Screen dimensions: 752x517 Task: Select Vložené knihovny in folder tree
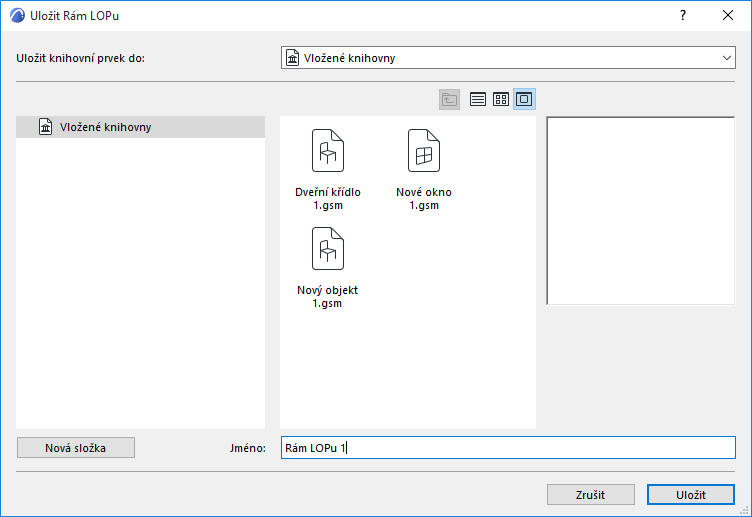[141, 127]
